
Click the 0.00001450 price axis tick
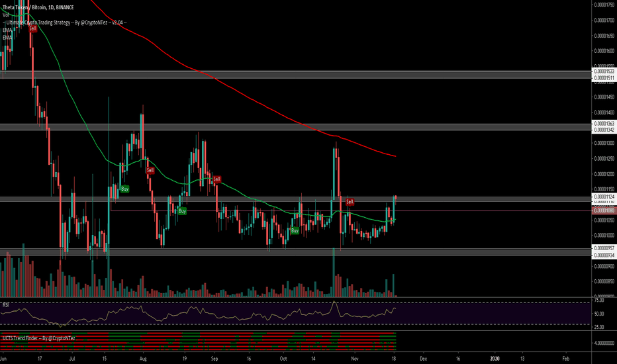pos(604,97)
